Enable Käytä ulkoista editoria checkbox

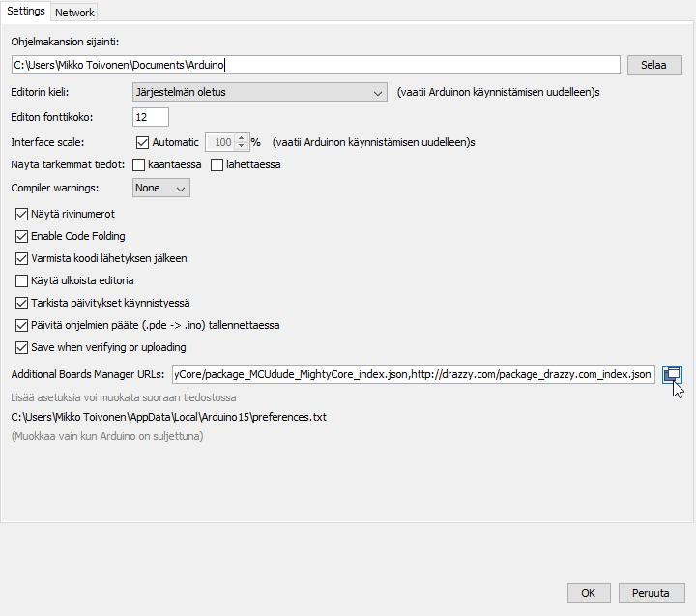21,280
